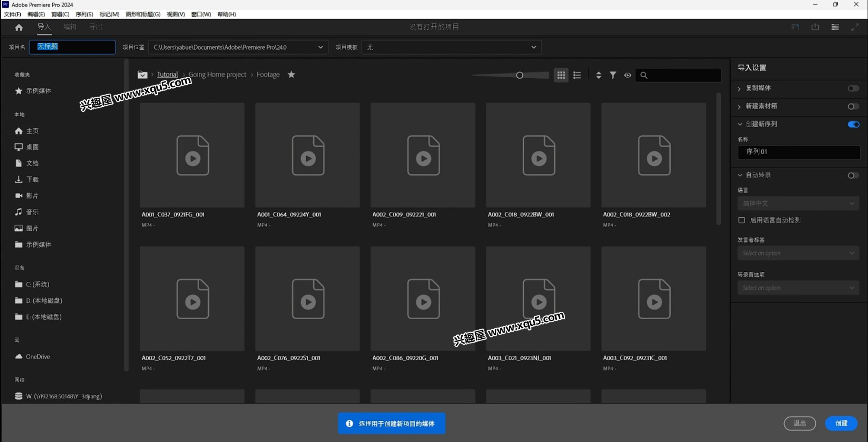Toggle full screen expand icon
This screenshot has height=442, width=868.
855,27
